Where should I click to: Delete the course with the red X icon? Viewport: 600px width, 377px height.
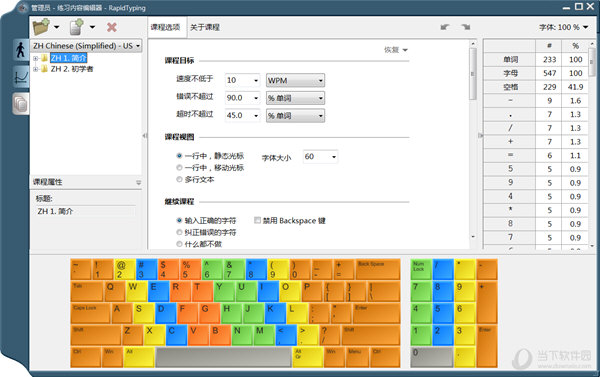click(112, 27)
